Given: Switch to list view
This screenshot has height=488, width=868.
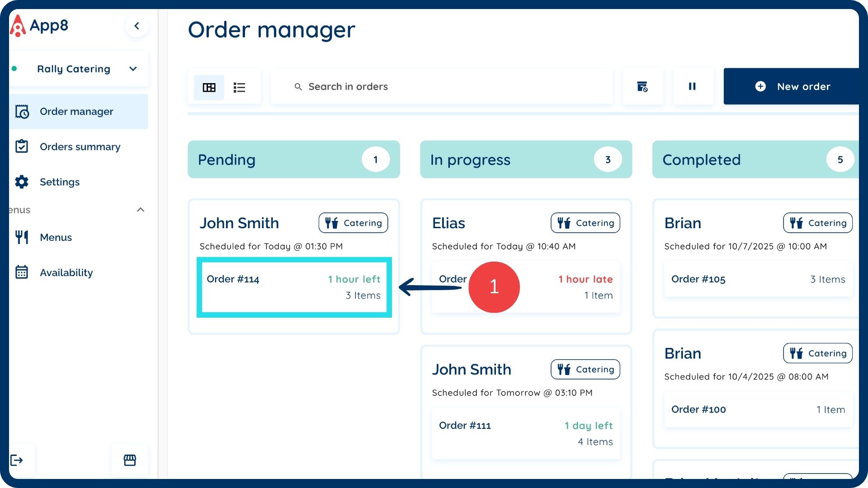Looking at the screenshot, I should pyautogui.click(x=239, y=87).
